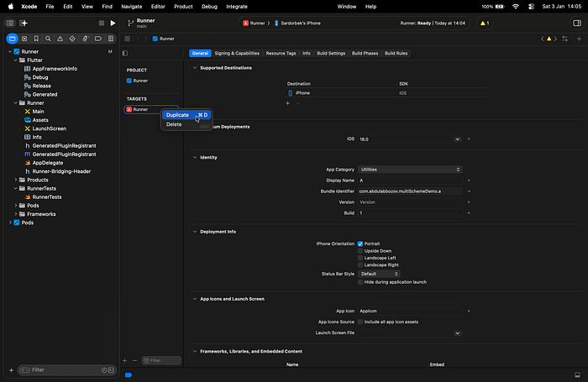Open the related items grid icon
Screen dimensions: 588x382
pos(128,39)
